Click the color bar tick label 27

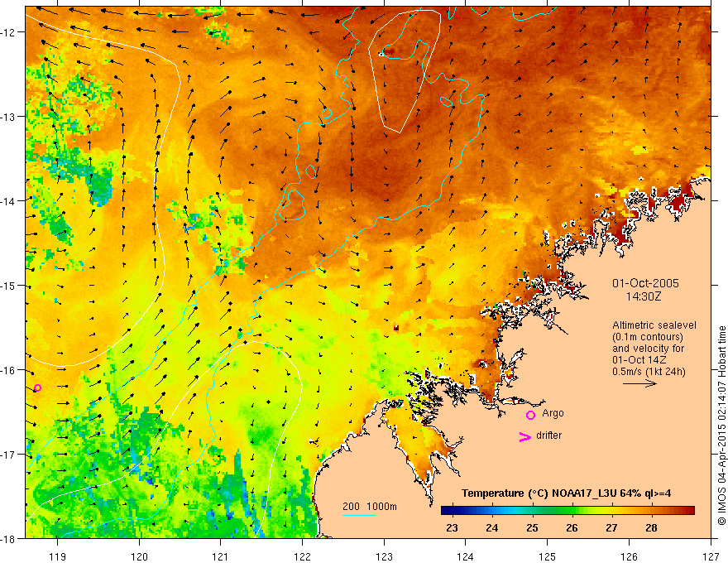[x=611, y=527]
